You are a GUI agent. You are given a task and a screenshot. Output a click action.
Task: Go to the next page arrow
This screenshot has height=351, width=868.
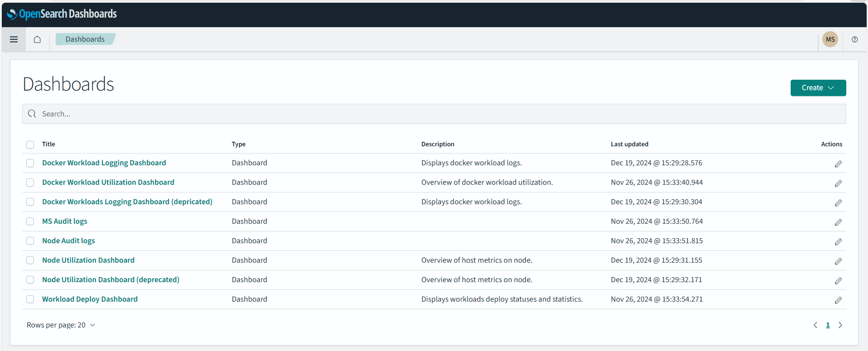pos(840,325)
